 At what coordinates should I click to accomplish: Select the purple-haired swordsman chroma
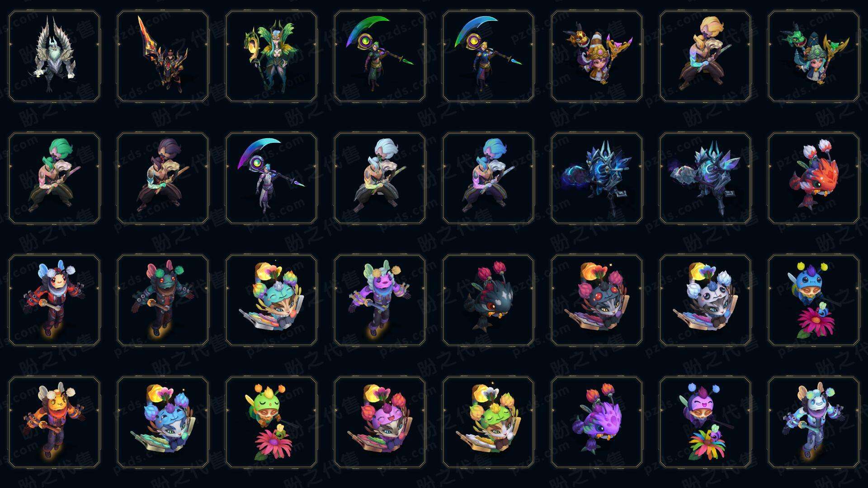pyautogui.click(x=163, y=178)
